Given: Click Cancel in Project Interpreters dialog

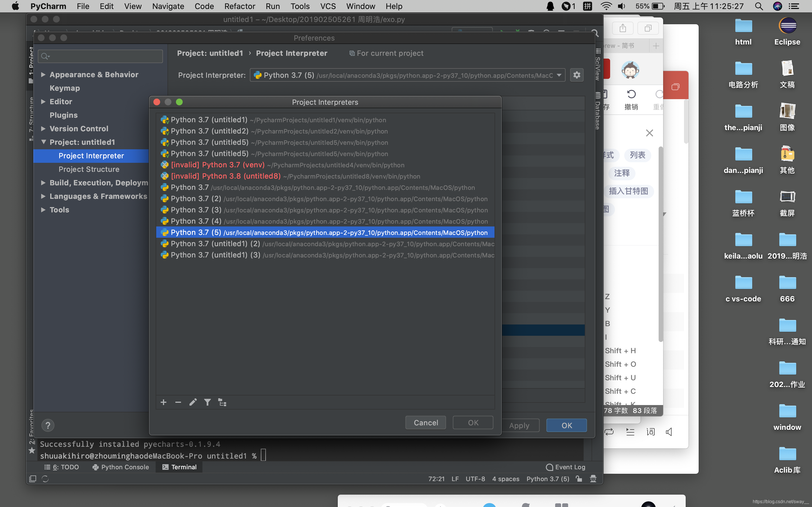Looking at the screenshot, I should click(425, 422).
